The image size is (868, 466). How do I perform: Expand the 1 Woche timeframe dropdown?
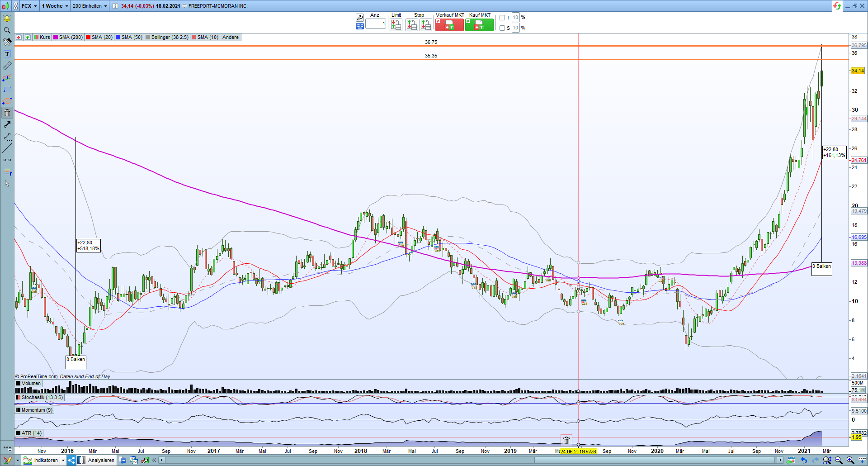[x=55, y=6]
